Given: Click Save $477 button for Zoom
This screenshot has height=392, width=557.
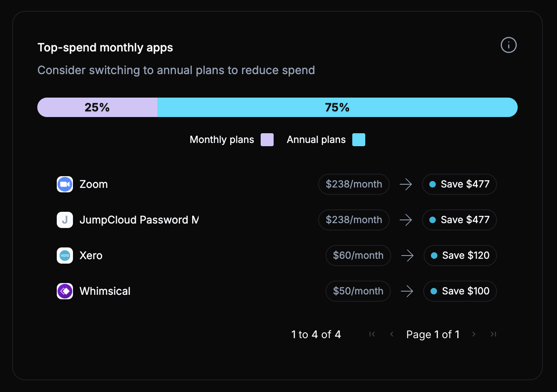Looking at the screenshot, I should point(459,184).
